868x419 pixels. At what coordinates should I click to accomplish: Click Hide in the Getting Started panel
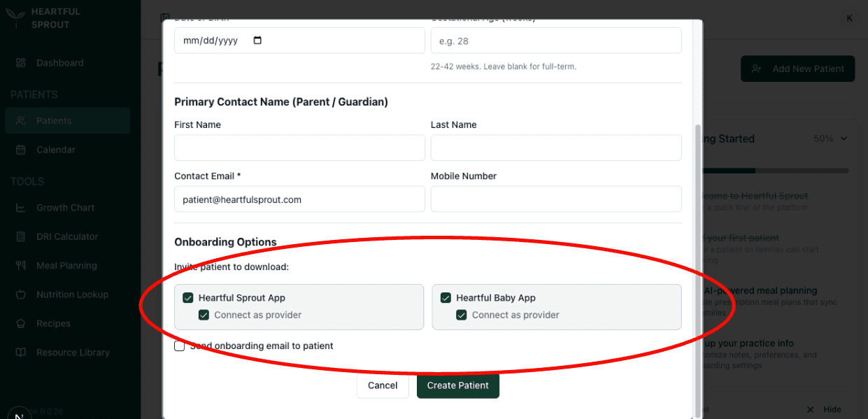[832, 409]
